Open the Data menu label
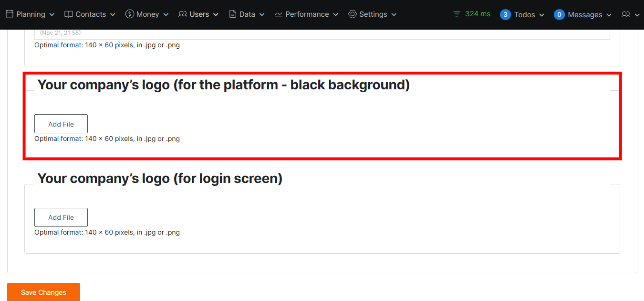Viewport: 644px width, 301px height. click(x=247, y=14)
